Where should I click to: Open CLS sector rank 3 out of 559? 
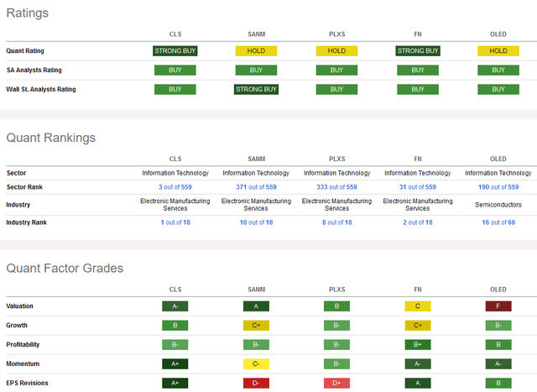(175, 187)
